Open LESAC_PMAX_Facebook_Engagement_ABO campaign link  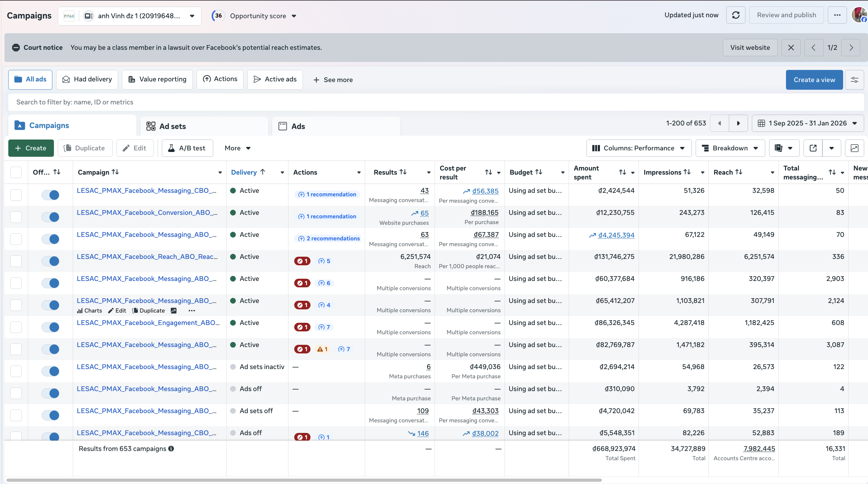[x=148, y=323]
